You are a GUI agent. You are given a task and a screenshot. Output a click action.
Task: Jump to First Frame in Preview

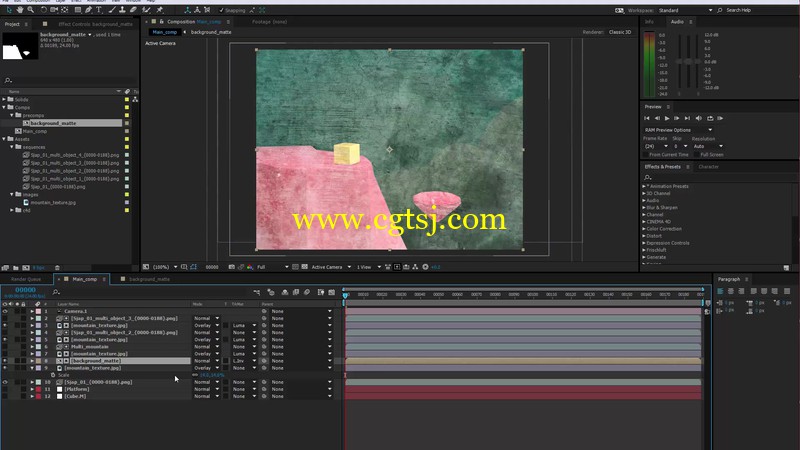click(647, 118)
